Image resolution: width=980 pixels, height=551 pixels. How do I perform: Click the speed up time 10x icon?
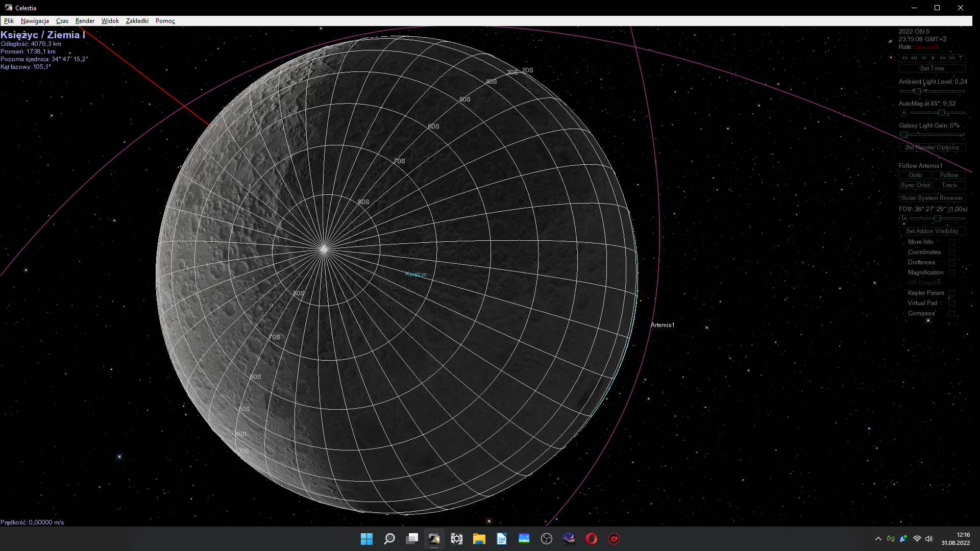pyautogui.click(x=951, y=58)
